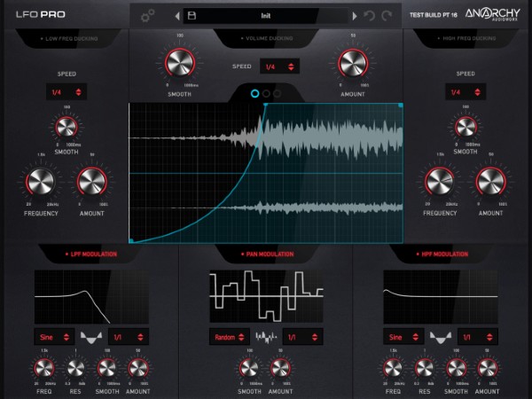Click the undo arrow icon
532x399 pixels.
[372, 16]
